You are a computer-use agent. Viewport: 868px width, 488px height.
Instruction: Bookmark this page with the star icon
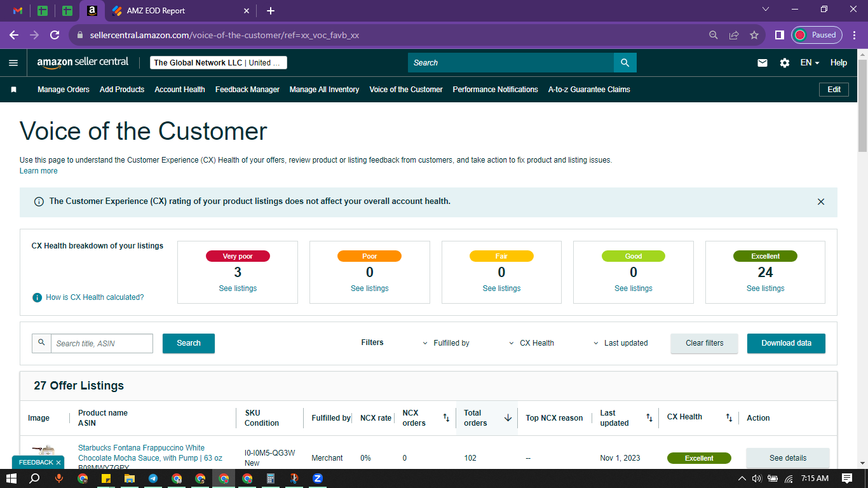[x=754, y=36]
